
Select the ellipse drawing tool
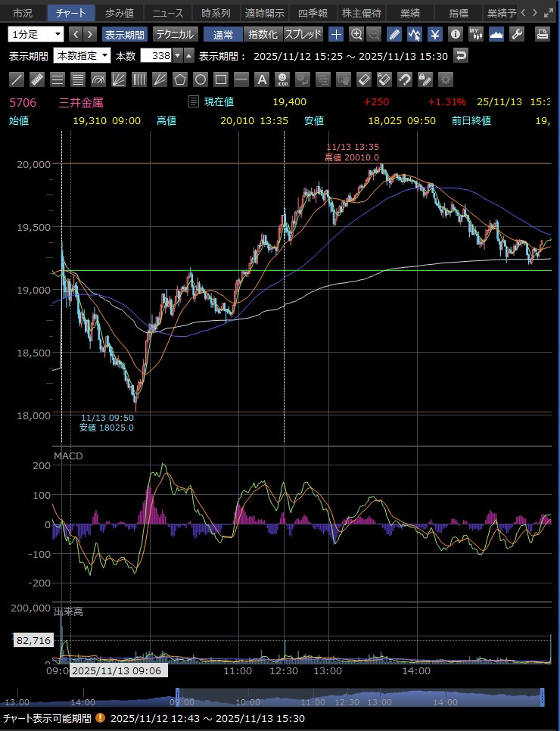click(201, 79)
